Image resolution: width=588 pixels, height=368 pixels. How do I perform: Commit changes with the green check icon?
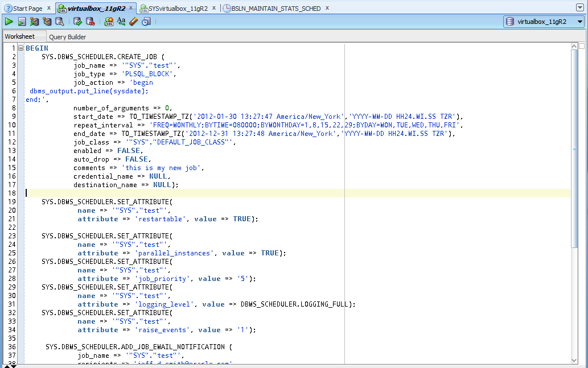click(77, 22)
